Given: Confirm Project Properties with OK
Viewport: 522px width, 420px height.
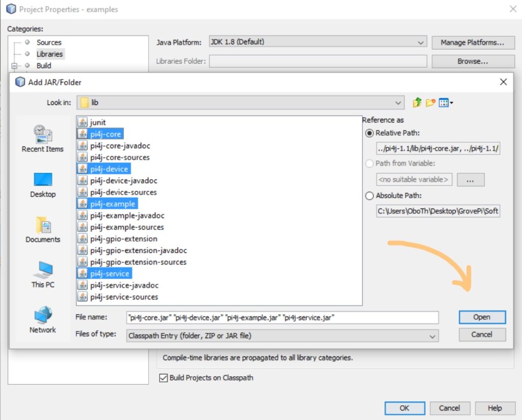Looking at the screenshot, I should 404,408.
